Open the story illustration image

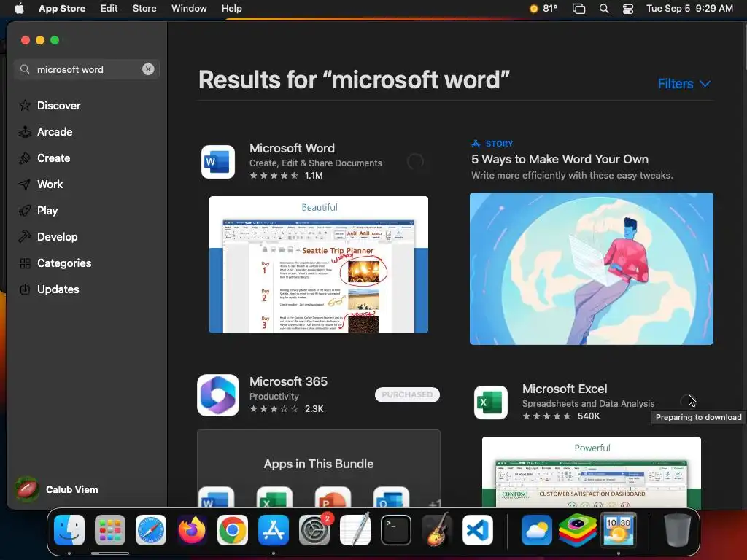coord(591,268)
